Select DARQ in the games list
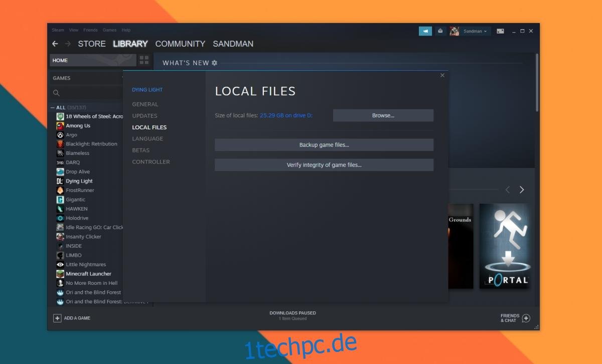Screen dimensions: 602x364 [x=73, y=162]
